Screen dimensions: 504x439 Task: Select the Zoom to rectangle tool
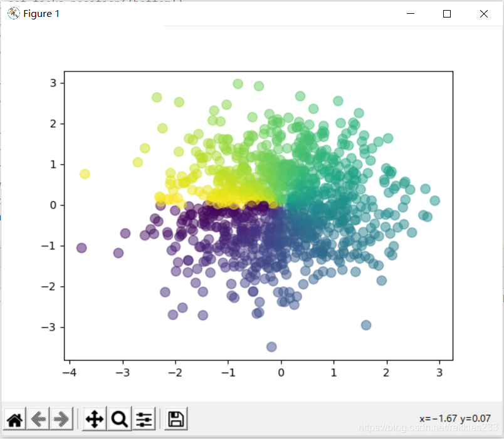click(x=120, y=419)
